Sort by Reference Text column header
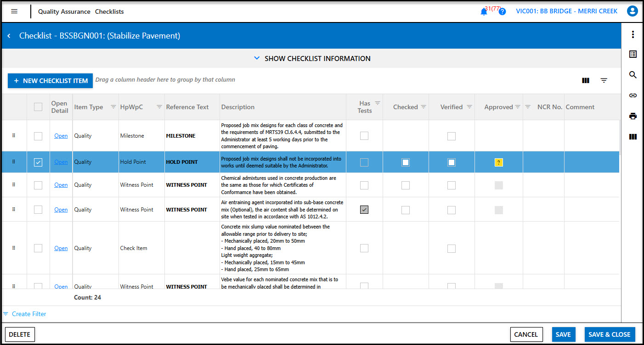 pyautogui.click(x=187, y=107)
